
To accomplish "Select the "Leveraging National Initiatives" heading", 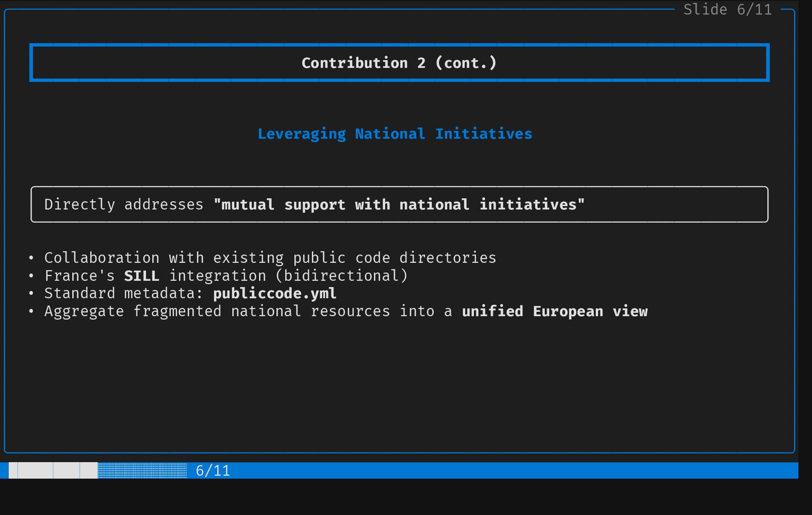I will (x=395, y=134).
